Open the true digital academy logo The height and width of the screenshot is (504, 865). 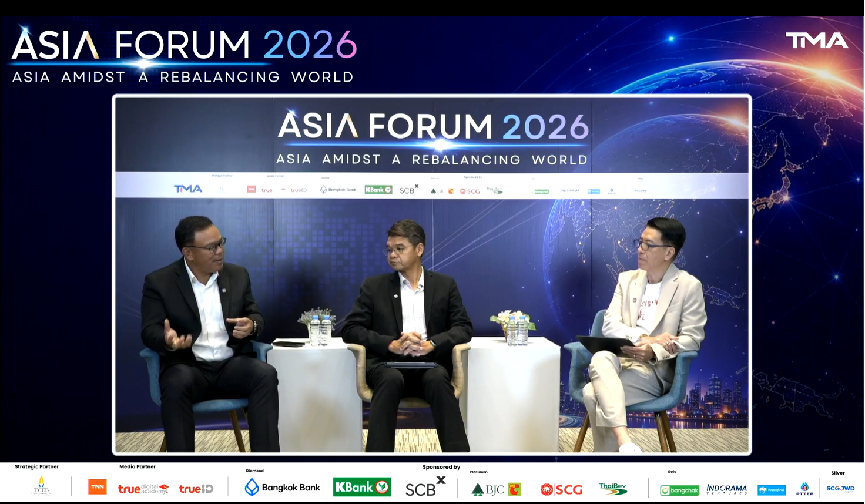[x=143, y=489]
